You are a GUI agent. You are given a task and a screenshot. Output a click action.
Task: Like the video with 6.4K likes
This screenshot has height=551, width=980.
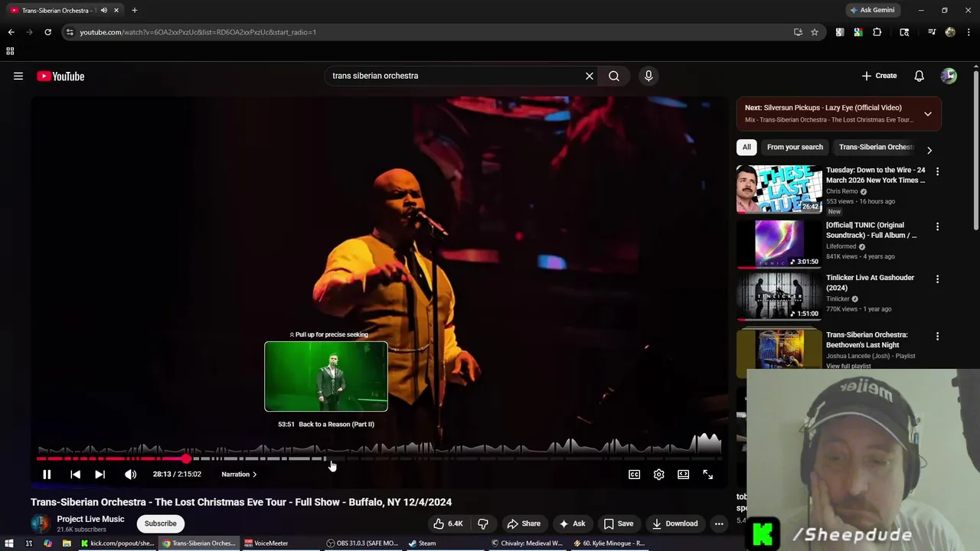pyautogui.click(x=448, y=523)
